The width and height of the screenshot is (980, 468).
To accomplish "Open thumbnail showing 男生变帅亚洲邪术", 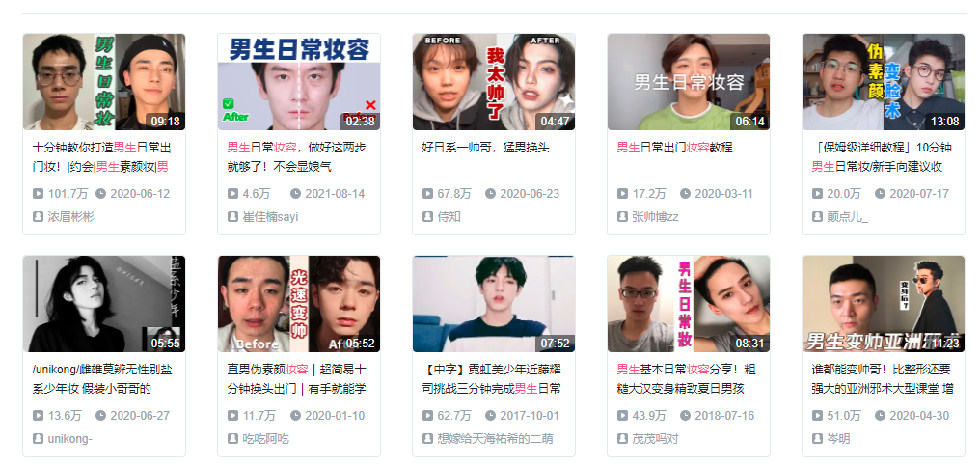I will pos(884,304).
